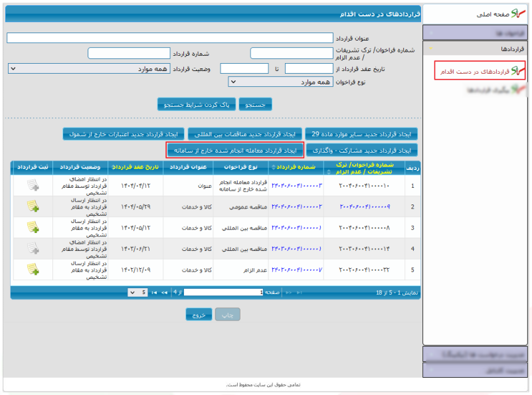Open the نوع فراخوان dropdown
Screen dimensions: 532x395
click(280, 82)
